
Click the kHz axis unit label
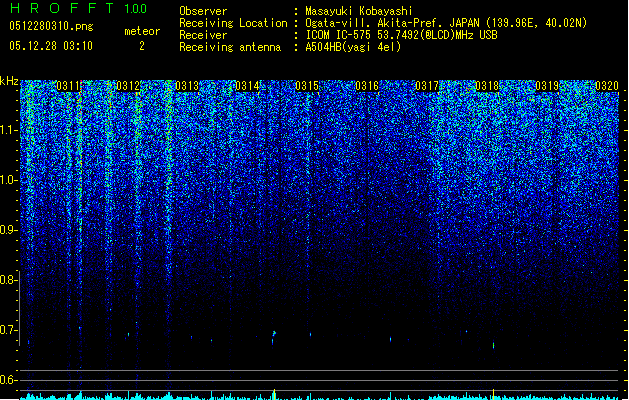[9, 81]
